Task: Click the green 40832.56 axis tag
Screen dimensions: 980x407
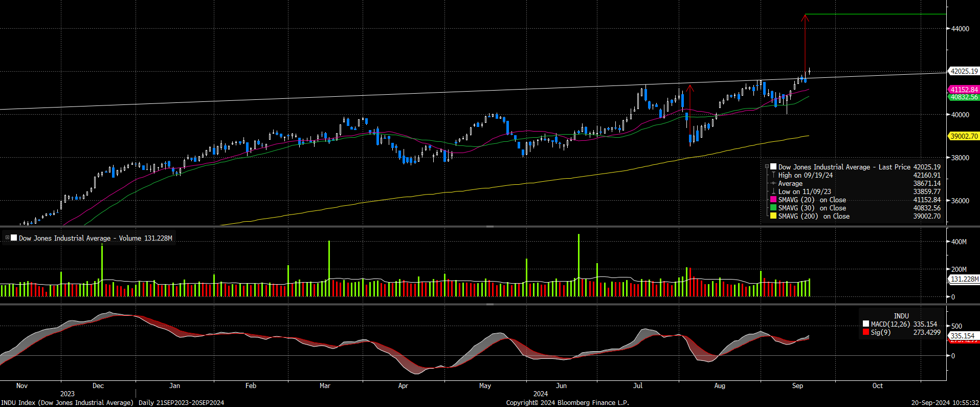Action: click(x=964, y=97)
